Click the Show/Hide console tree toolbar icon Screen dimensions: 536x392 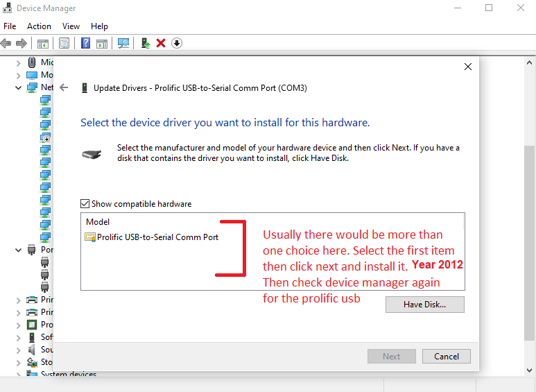coord(43,43)
